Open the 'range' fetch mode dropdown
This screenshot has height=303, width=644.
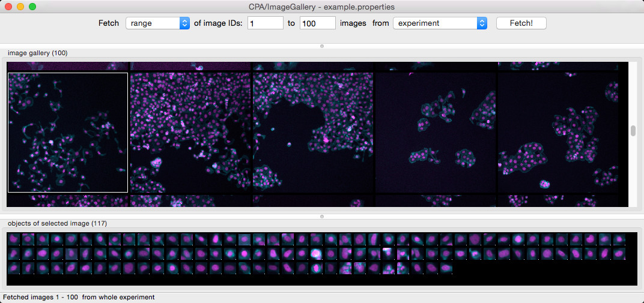157,23
